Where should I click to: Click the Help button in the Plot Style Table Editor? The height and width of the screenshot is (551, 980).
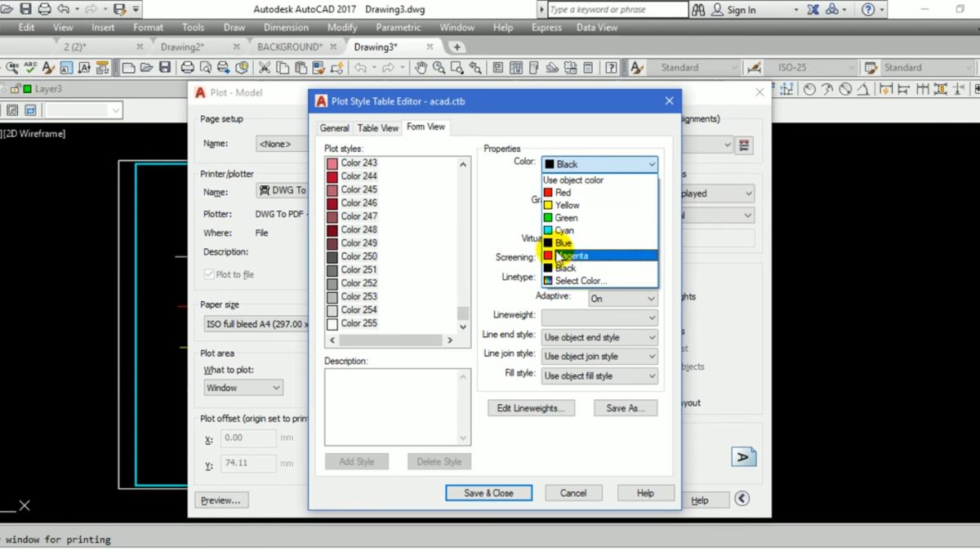point(645,493)
